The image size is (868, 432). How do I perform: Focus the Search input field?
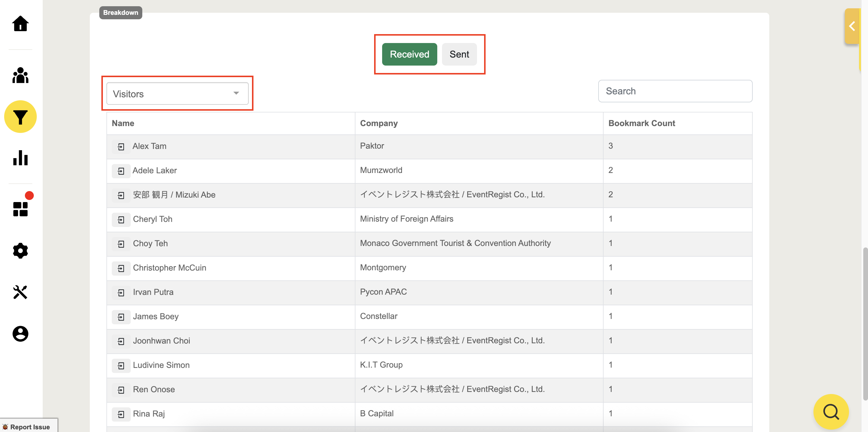point(675,91)
